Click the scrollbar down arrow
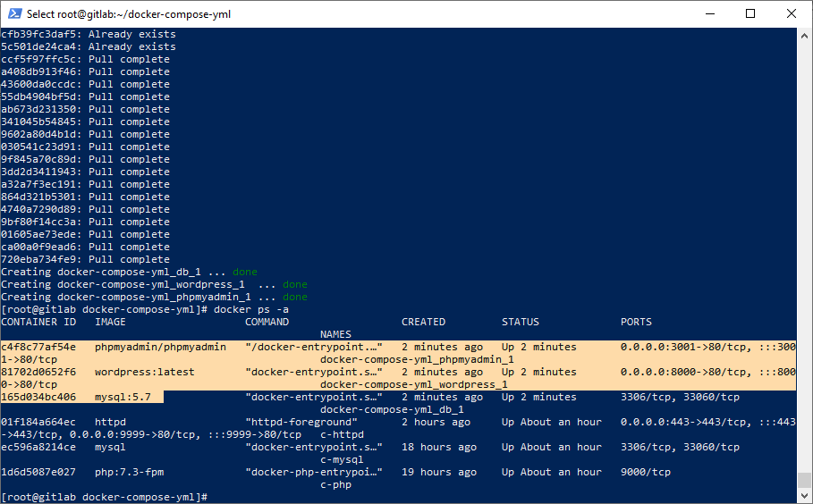The width and height of the screenshot is (813, 504). (805, 496)
